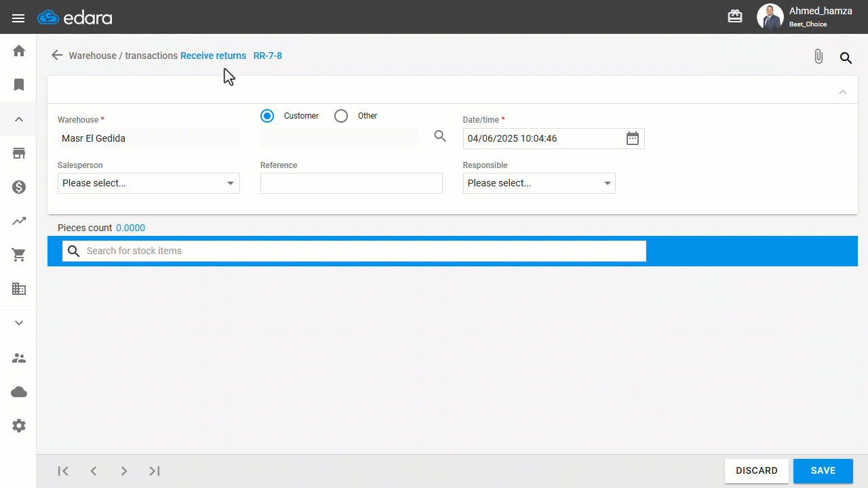The height and width of the screenshot is (488, 868).
Task: Click the DISCARD button
Action: [757, 471]
